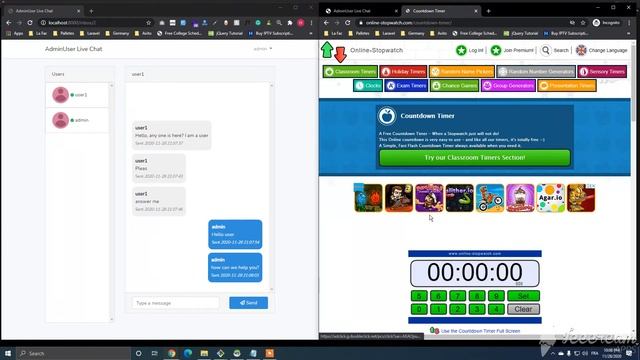The image size is (640, 360).
Task: Open Group Generators category
Action: pos(508,86)
